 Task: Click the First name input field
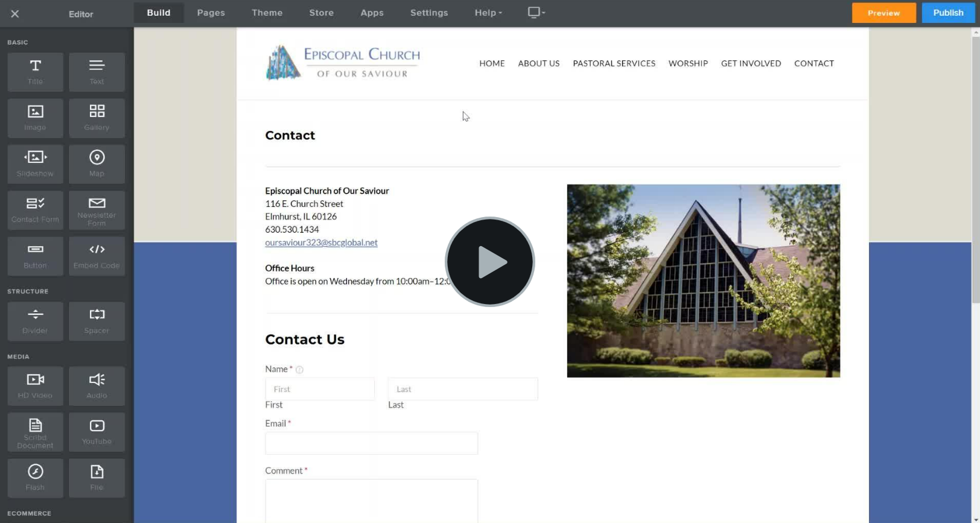320,389
